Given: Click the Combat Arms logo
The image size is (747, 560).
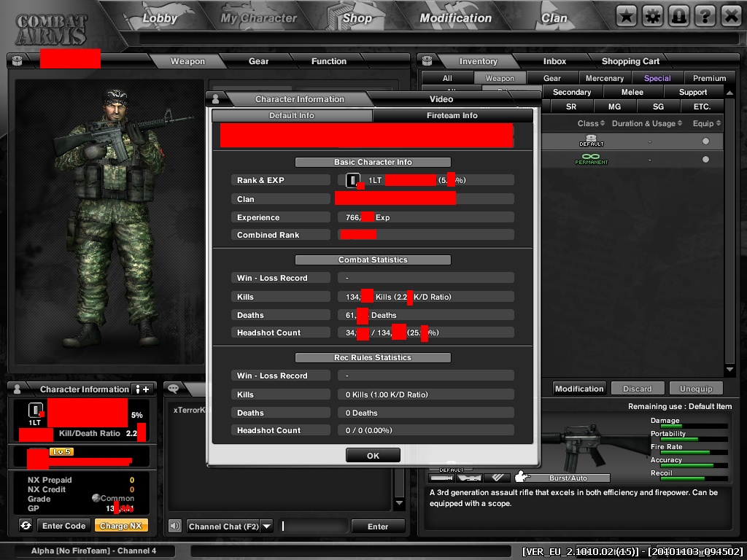Looking at the screenshot, I should point(51,29).
